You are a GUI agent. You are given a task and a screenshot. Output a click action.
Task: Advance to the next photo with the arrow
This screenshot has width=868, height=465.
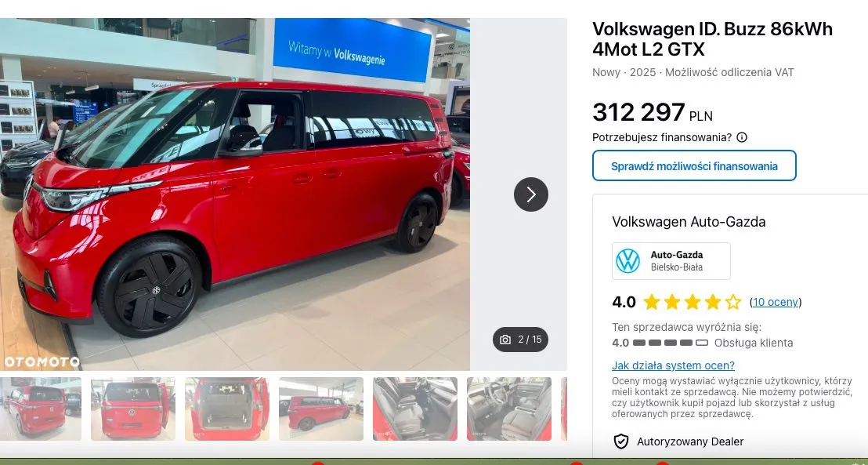531,194
